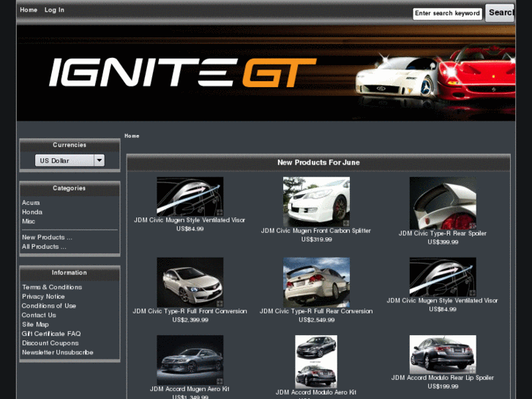Click the Home breadcrumb link
This screenshot has width=532, height=399.
132,136
